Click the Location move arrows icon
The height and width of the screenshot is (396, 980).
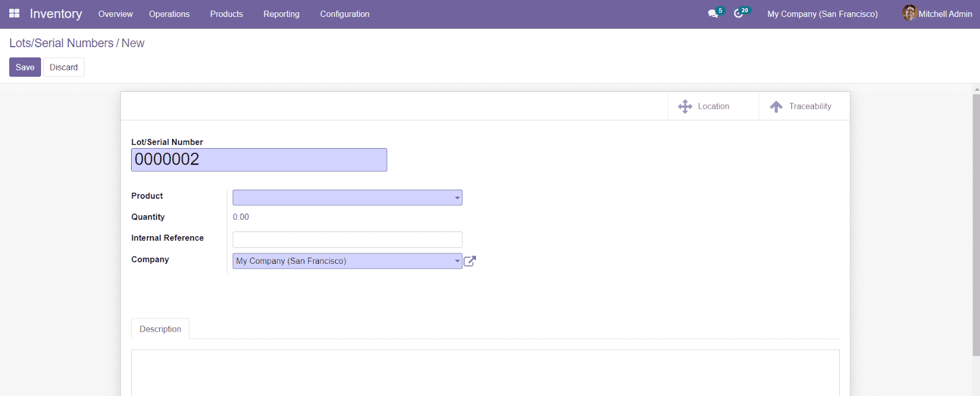point(685,106)
